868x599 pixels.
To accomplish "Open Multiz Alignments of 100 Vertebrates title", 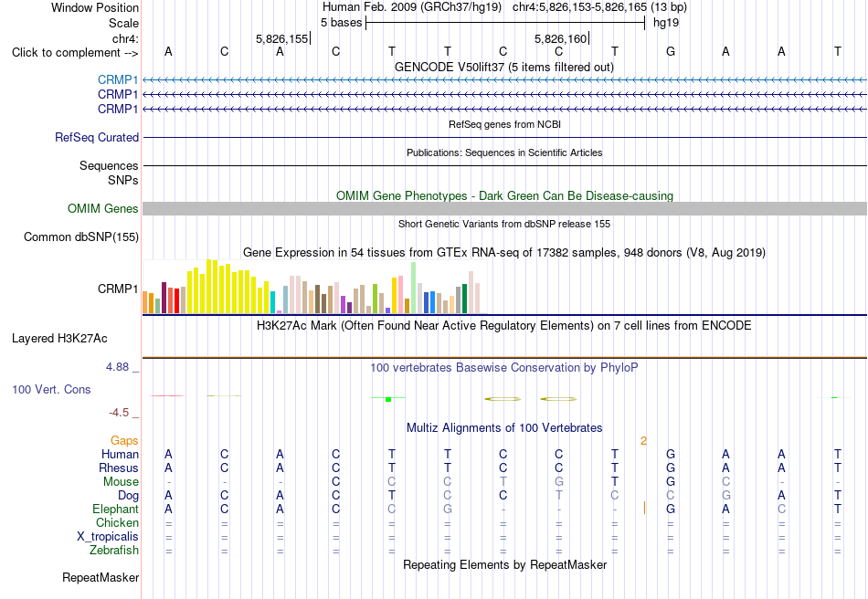I will [504, 427].
